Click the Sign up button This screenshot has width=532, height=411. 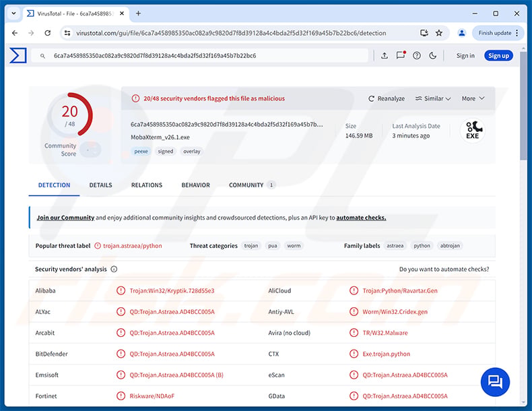498,56
